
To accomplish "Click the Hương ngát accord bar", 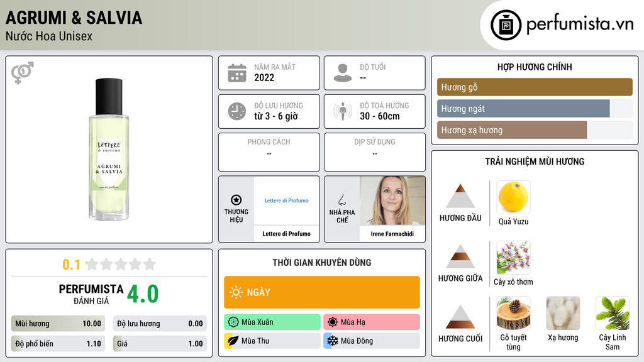I will [535, 109].
